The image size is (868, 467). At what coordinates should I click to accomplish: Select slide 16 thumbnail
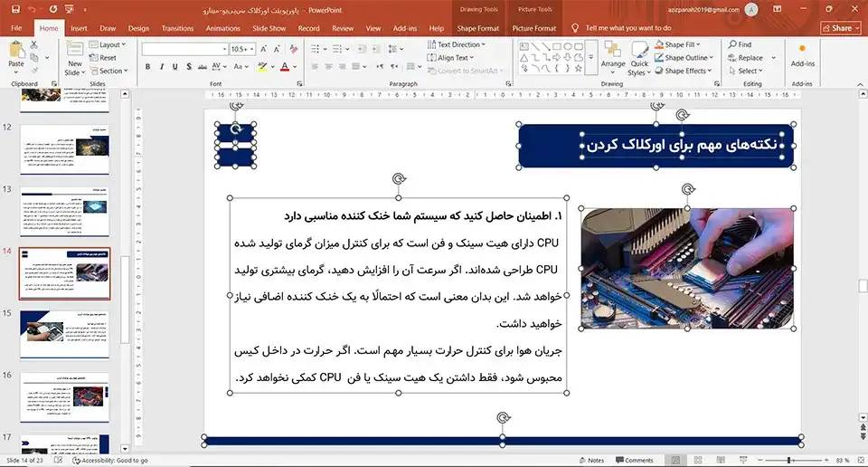coord(64,397)
